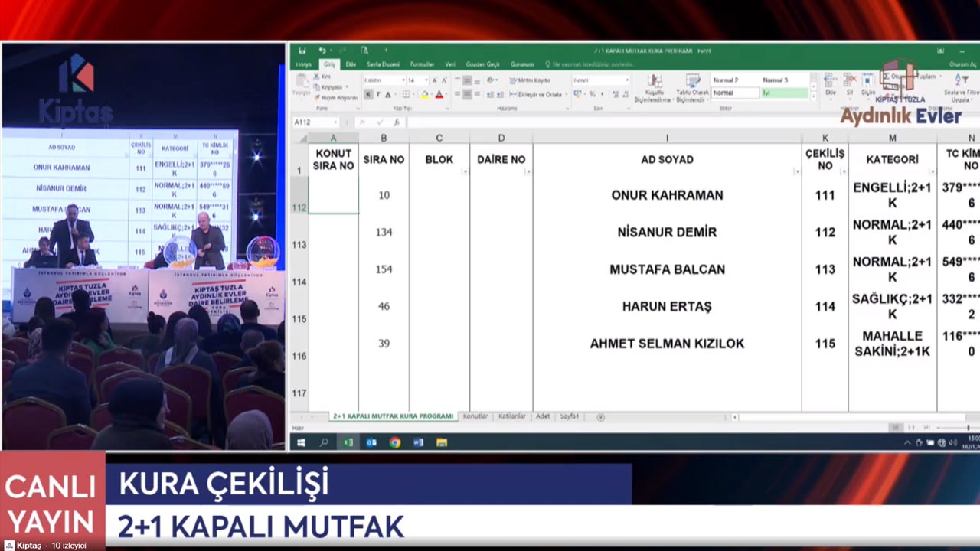Open Sırala ve Filtre Uygula

click(961, 89)
